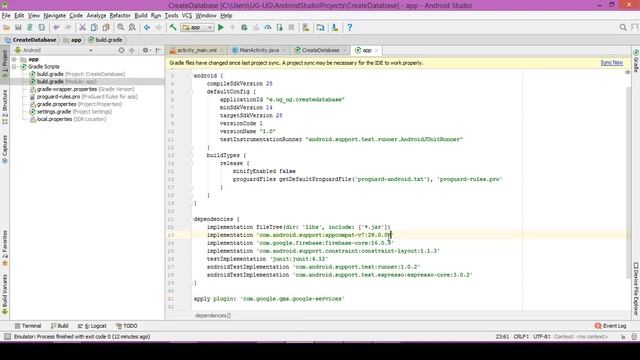640x360 pixels.
Task: Open the Build tool window button
Action: point(60,326)
